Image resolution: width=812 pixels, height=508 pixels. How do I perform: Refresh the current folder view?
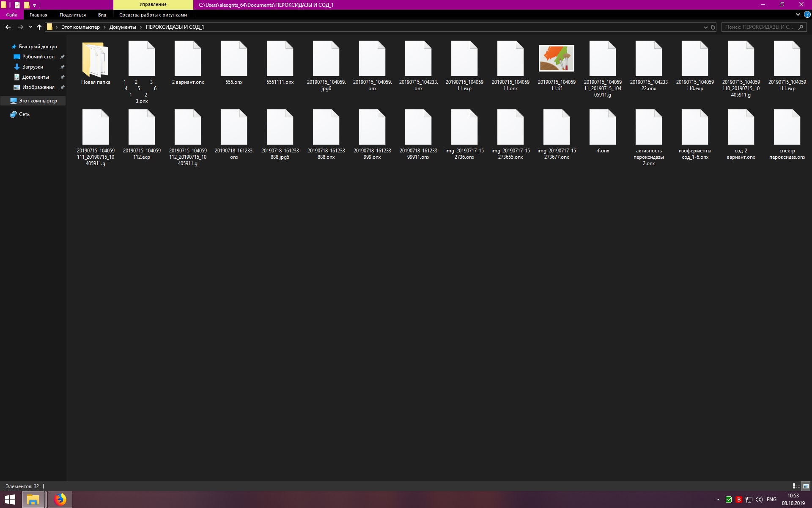coord(713,27)
